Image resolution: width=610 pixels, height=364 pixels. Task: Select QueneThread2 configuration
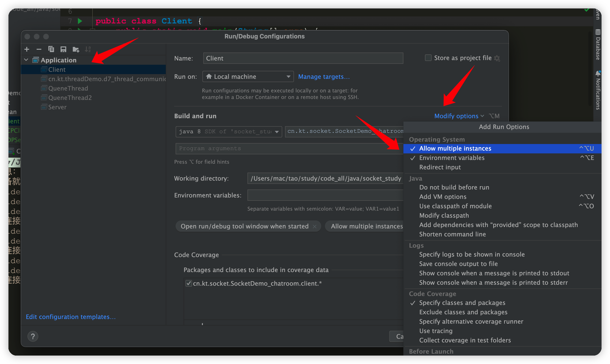pos(93,98)
